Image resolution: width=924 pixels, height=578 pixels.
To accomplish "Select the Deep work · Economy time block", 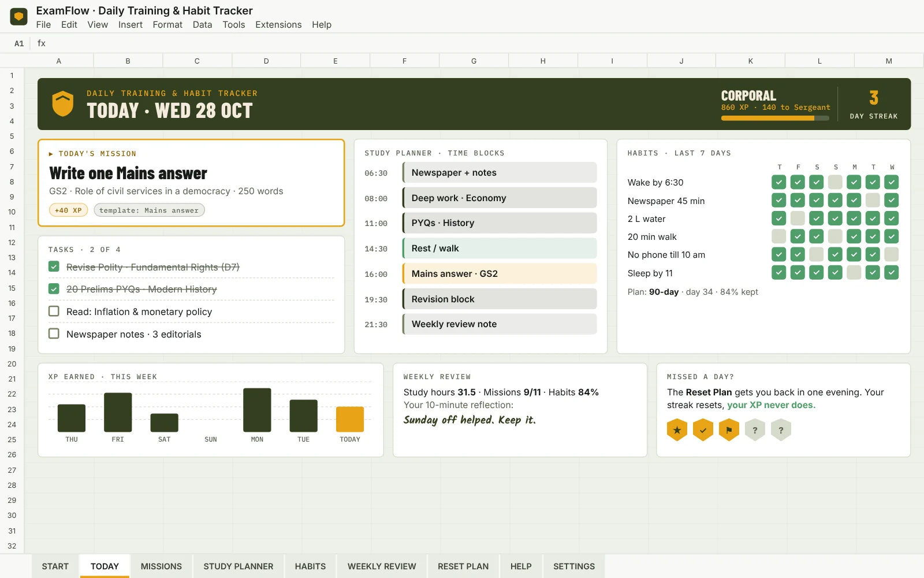I will (x=500, y=198).
